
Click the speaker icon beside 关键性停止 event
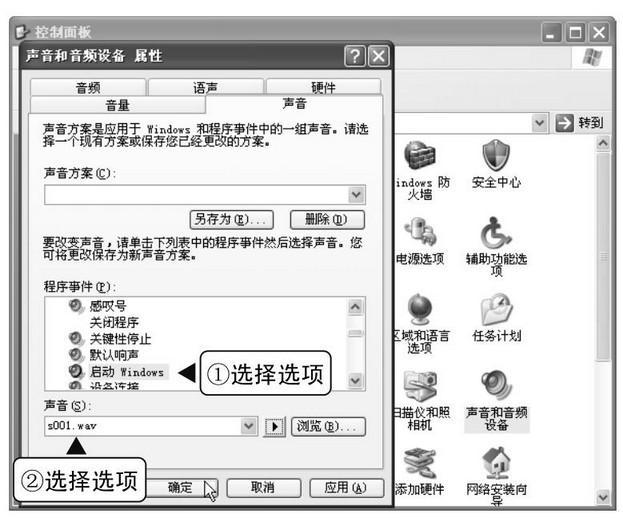click(x=75, y=338)
